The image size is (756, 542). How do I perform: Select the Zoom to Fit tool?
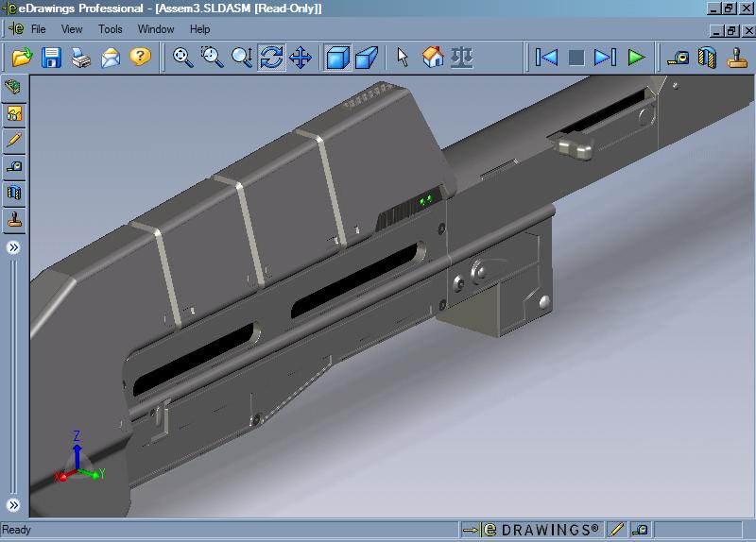point(183,58)
